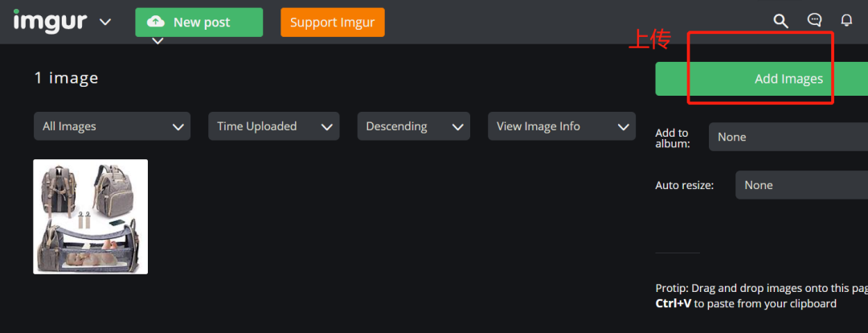The height and width of the screenshot is (333, 868).
Task: Open the Auto resize dropdown
Action: [801, 185]
